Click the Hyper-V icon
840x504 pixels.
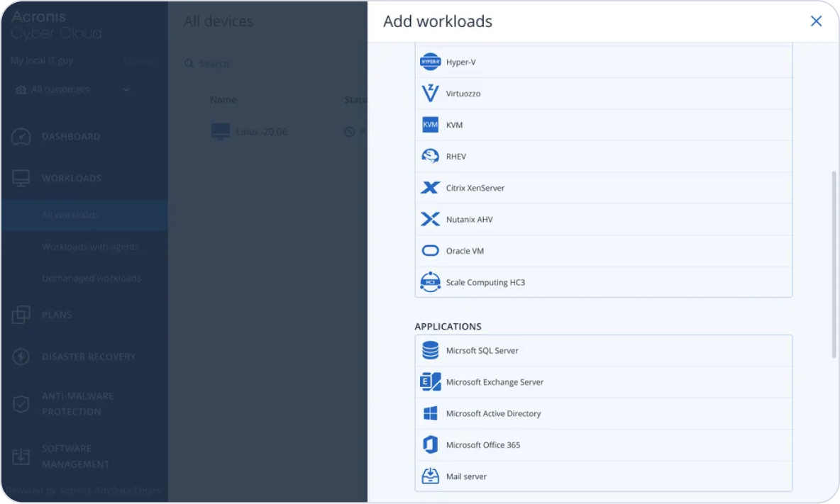tap(430, 62)
